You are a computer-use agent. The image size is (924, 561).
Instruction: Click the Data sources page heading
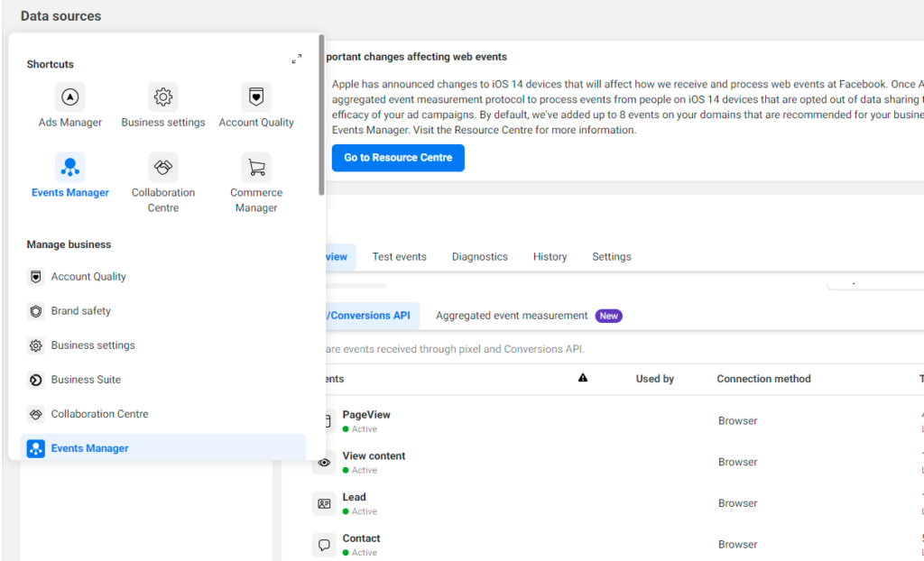[x=60, y=16]
